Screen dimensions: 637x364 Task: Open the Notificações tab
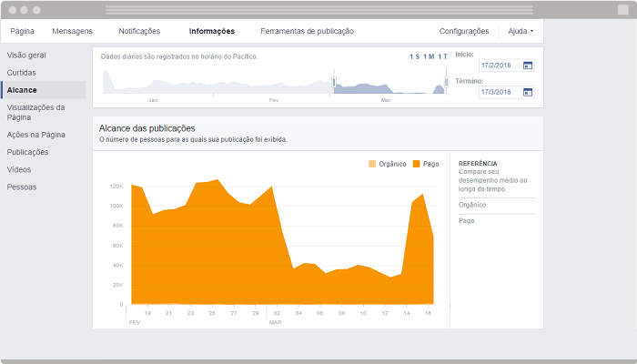(x=139, y=31)
